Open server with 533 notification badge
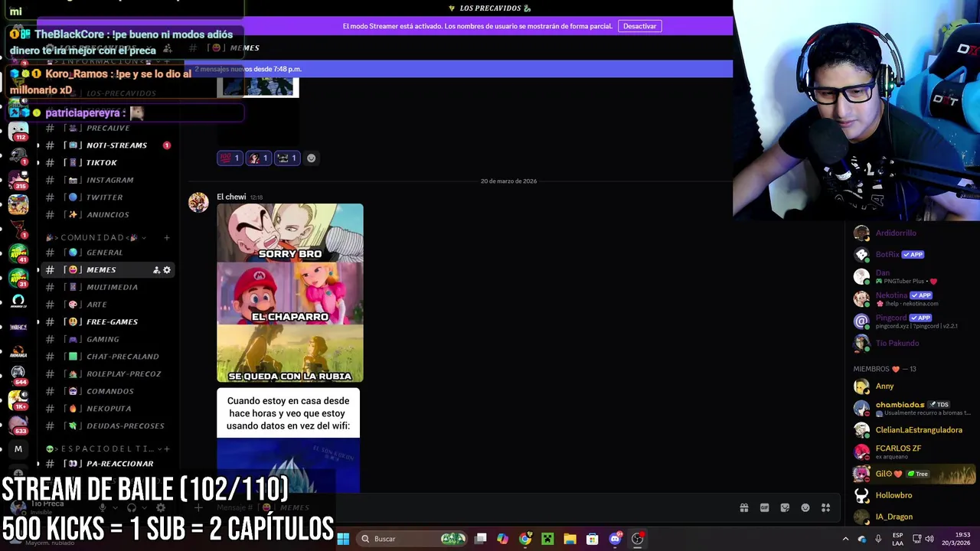The width and height of the screenshot is (980, 551). pyautogui.click(x=18, y=425)
